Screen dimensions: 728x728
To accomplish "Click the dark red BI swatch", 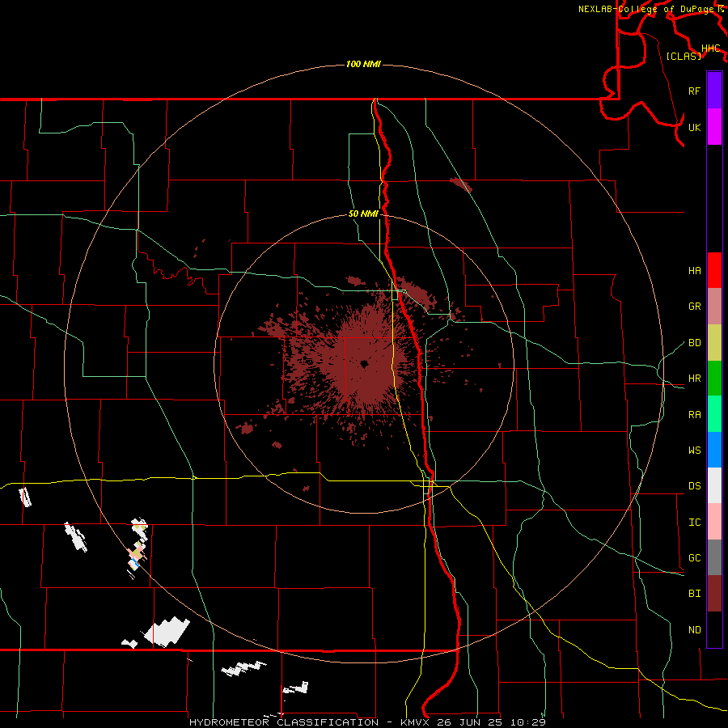I will click(x=714, y=594).
